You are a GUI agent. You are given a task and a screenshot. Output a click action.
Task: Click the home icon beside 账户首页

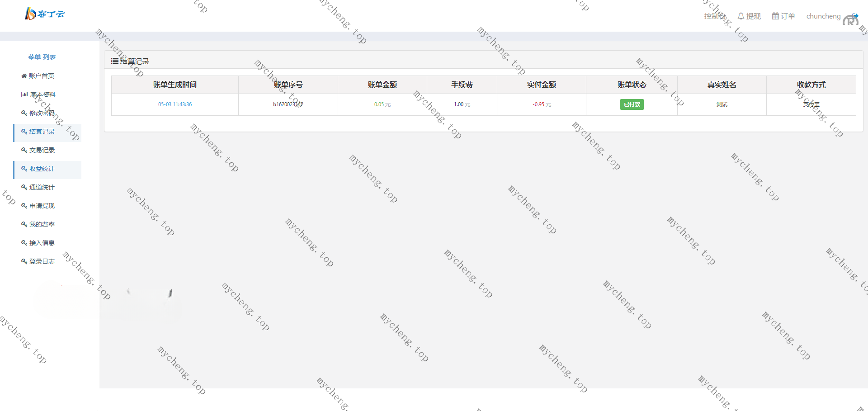pyautogui.click(x=24, y=76)
